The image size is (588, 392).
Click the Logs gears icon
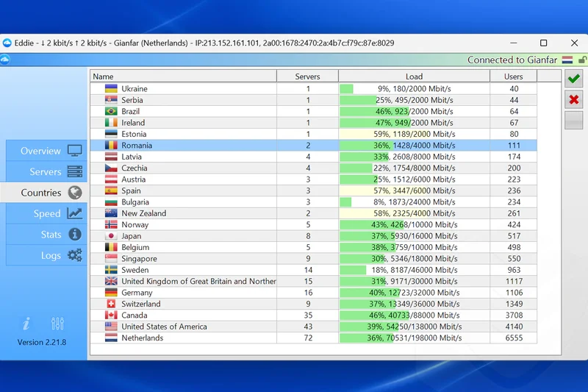point(75,255)
